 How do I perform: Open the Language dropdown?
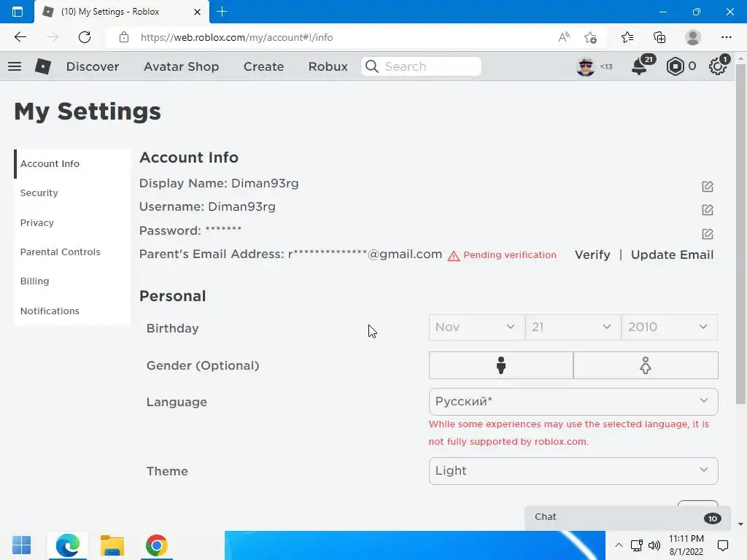(x=573, y=402)
